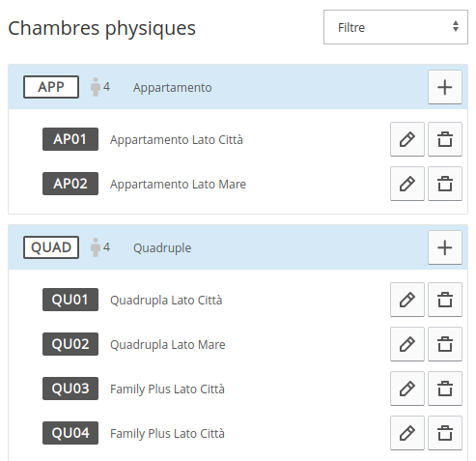Delete room AP02 Appartamento Lato Mare
The image size is (476, 461).
click(445, 184)
